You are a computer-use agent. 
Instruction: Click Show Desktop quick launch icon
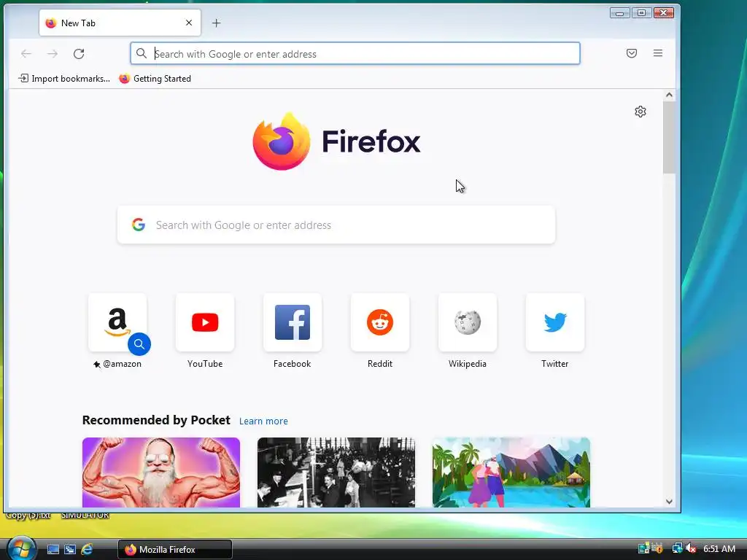click(53, 550)
